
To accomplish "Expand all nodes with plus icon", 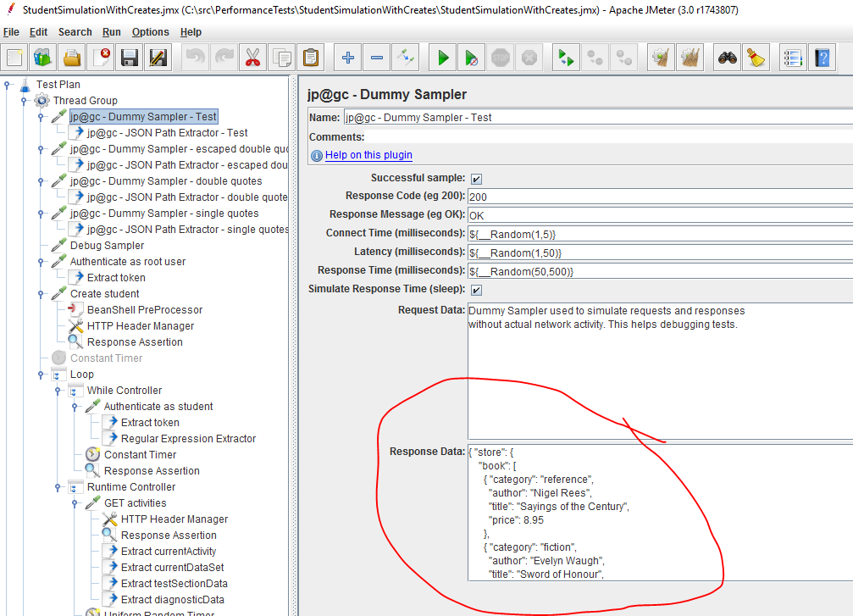I will (x=348, y=57).
